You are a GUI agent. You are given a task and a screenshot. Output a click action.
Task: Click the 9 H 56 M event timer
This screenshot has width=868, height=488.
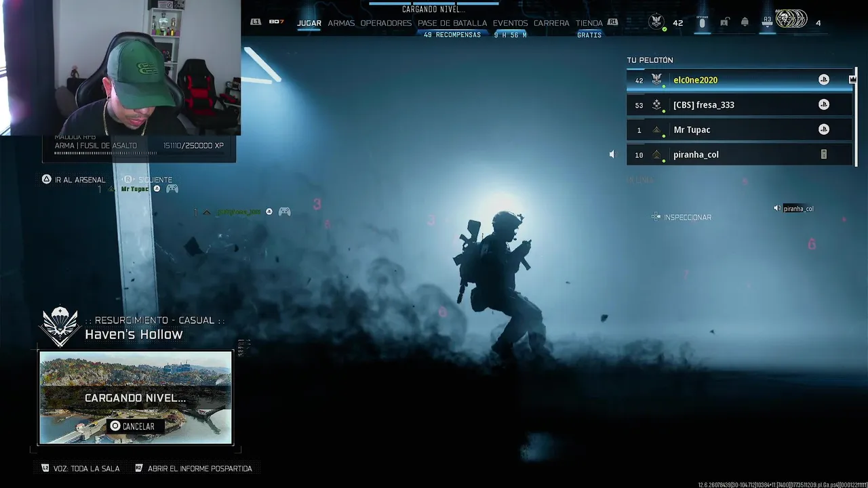click(511, 35)
